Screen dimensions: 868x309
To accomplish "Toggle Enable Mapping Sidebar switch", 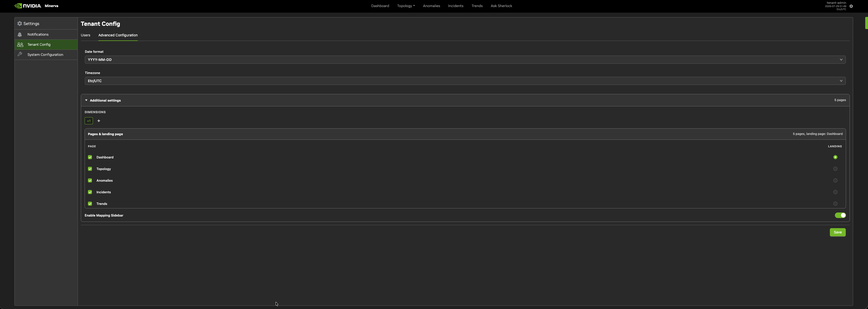I will (x=840, y=215).
